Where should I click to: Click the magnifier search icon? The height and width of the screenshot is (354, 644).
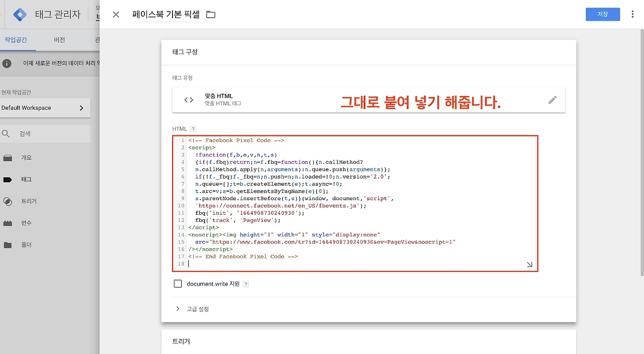coord(6,134)
